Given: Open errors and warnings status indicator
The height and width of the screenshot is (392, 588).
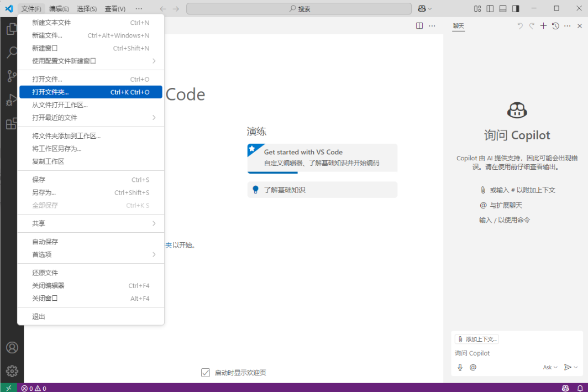Looking at the screenshot, I should (x=34, y=388).
